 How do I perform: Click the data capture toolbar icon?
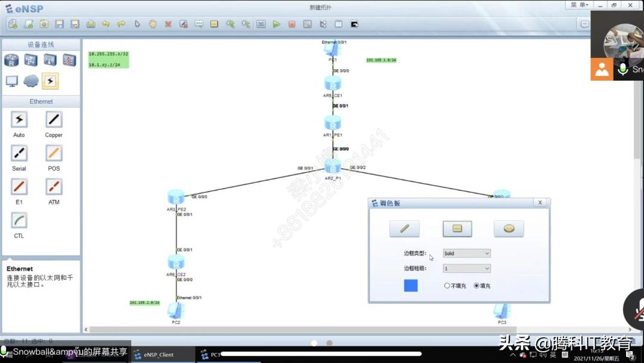click(x=307, y=24)
